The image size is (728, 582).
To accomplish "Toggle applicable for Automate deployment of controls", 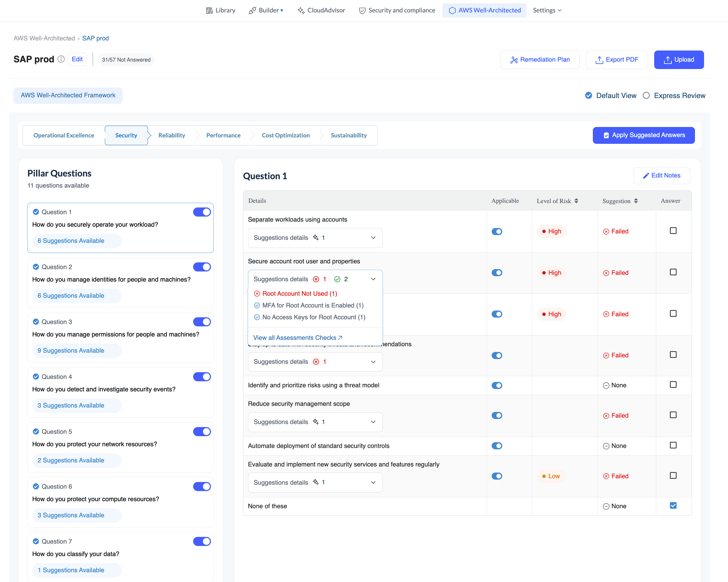I will pos(497,446).
